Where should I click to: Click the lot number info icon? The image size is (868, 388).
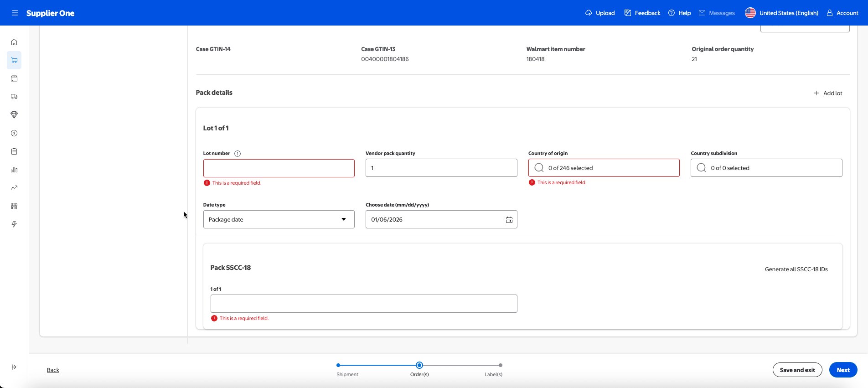point(238,154)
